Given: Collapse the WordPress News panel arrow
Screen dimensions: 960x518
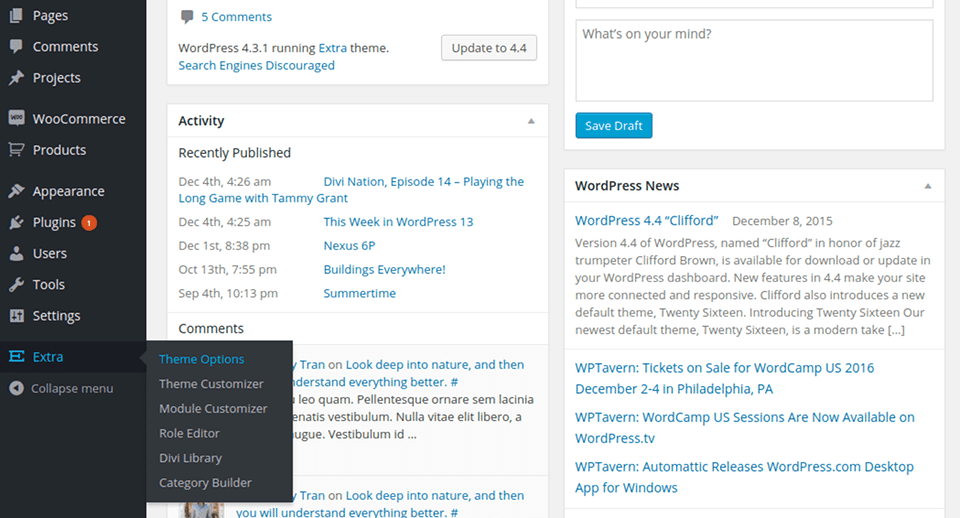Looking at the screenshot, I should click(927, 186).
